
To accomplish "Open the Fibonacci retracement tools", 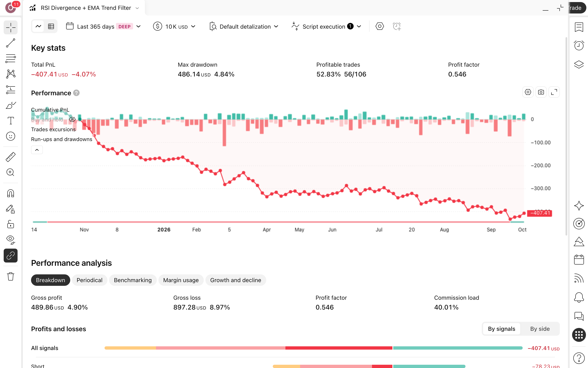I will click(x=11, y=59).
